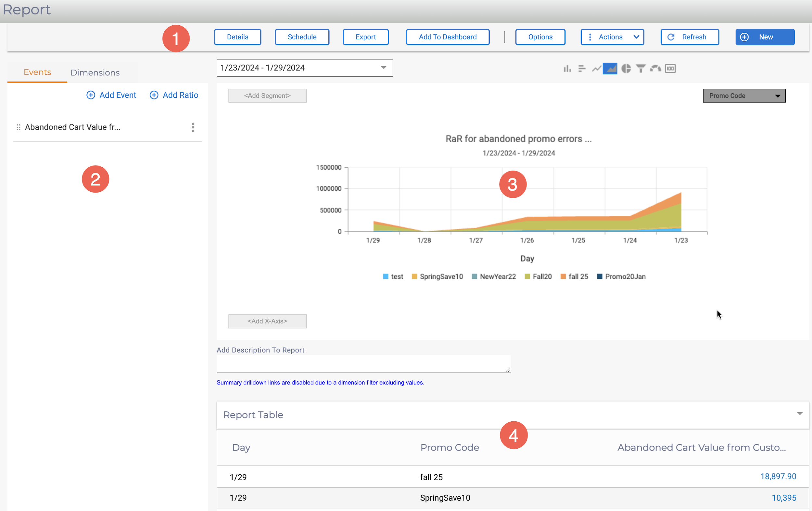Choose the gauge chart icon
Screen dimensions: 812x511
click(x=655, y=69)
